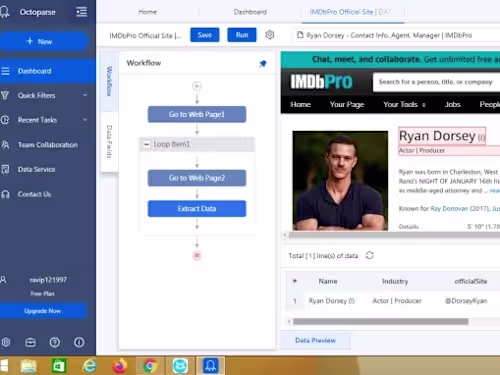The height and width of the screenshot is (375, 500).
Task: Open the Your Tools menu dropdown on IMDbPro
Action: point(404,105)
